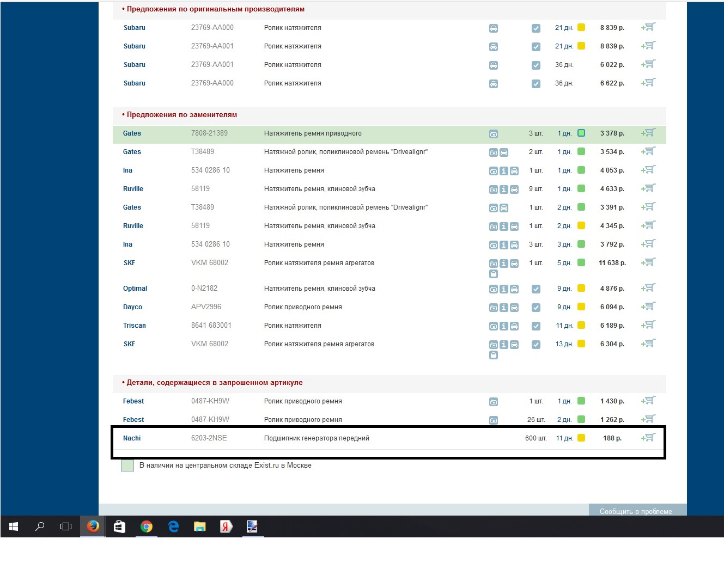Screen dimensions: 724x588
Task: Click '13 дн.' delivery link in SKF row
Action: [x=564, y=344]
